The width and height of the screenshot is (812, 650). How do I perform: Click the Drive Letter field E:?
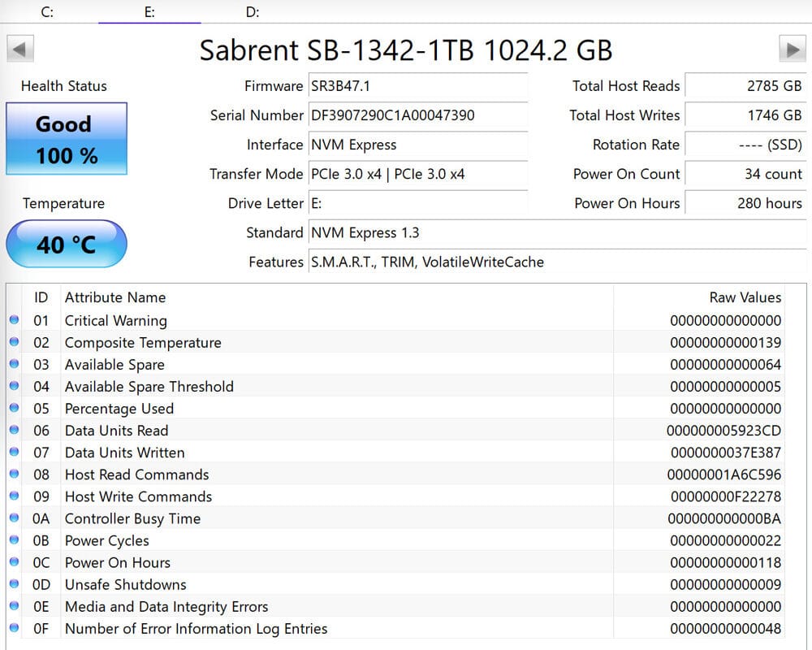point(418,203)
